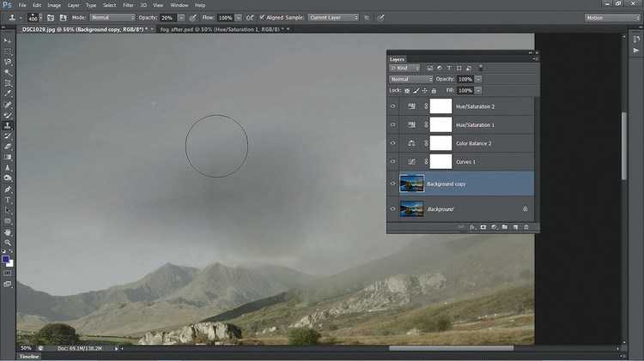Open the brush Mode dropdown
This screenshot has width=644, height=361.
tap(112, 17)
